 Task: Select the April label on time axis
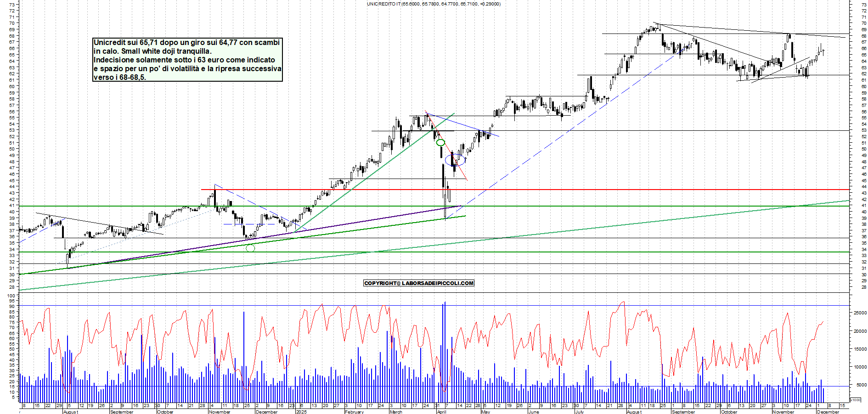(441, 412)
